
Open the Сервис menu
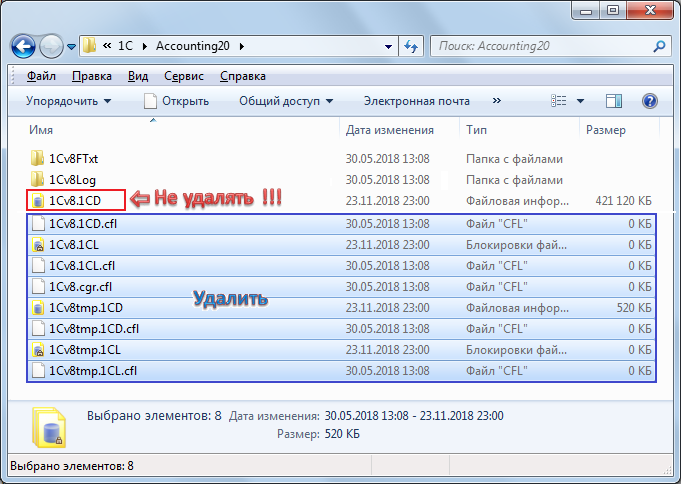(184, 76)
